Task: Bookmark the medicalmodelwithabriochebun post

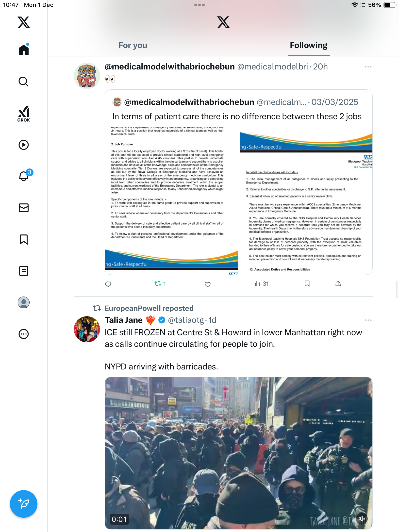Action: point(307,284)
